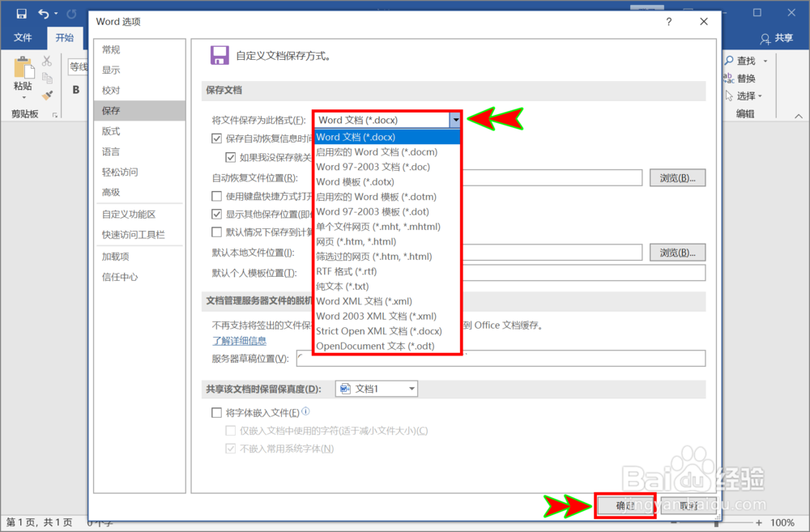Toggle save to computer by default checkbox

click(217, 232)
